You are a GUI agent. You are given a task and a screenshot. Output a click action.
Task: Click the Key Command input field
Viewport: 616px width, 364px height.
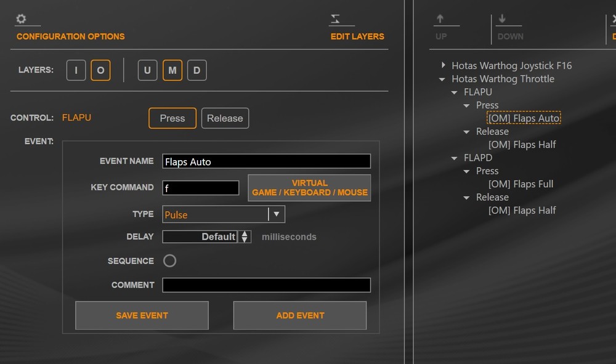[201, 188]
